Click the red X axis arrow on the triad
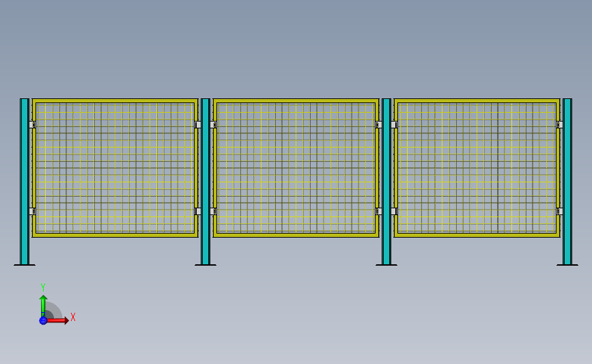Screen dimensions: 592x364 point(57,320)
